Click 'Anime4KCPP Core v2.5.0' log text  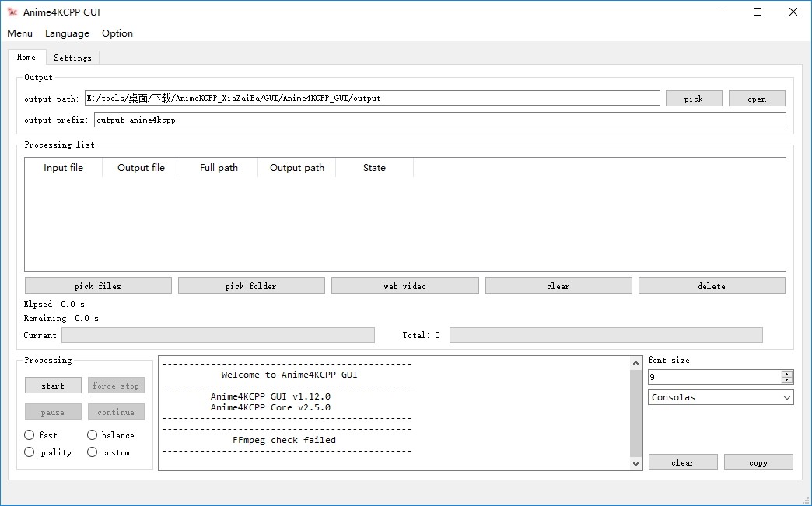271,407
